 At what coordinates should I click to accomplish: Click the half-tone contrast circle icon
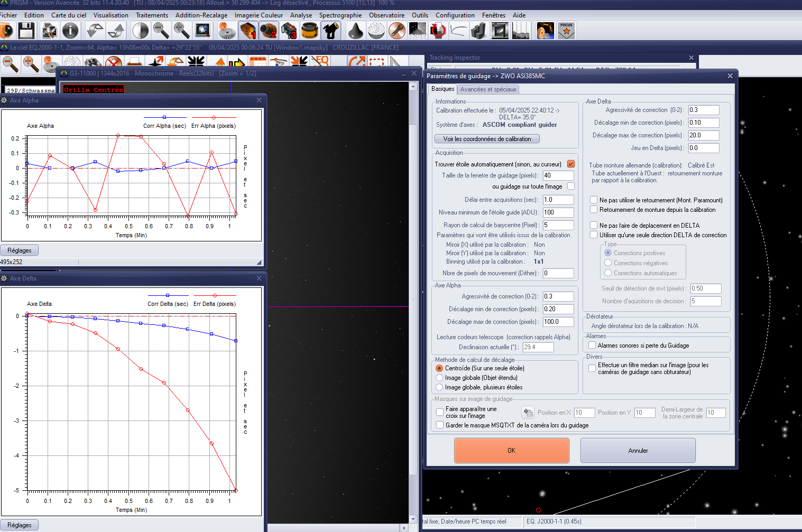point(140,31)
